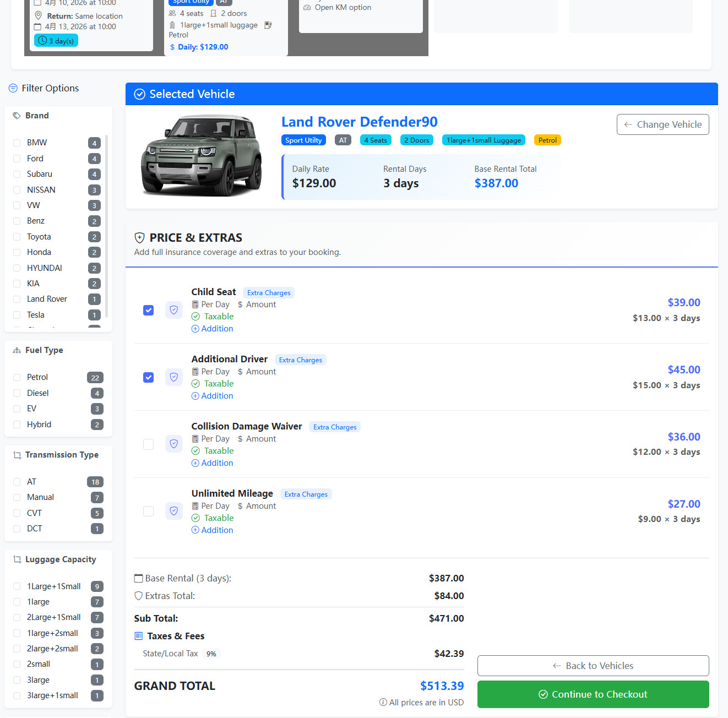Click the Toyota brand count badge
Viewport: 728px width, 718px height.
(x=94, y=237)
